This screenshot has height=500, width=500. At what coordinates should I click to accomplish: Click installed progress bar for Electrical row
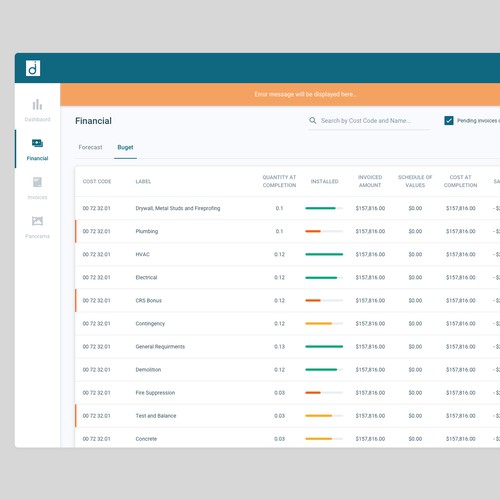tap(324, 277)
